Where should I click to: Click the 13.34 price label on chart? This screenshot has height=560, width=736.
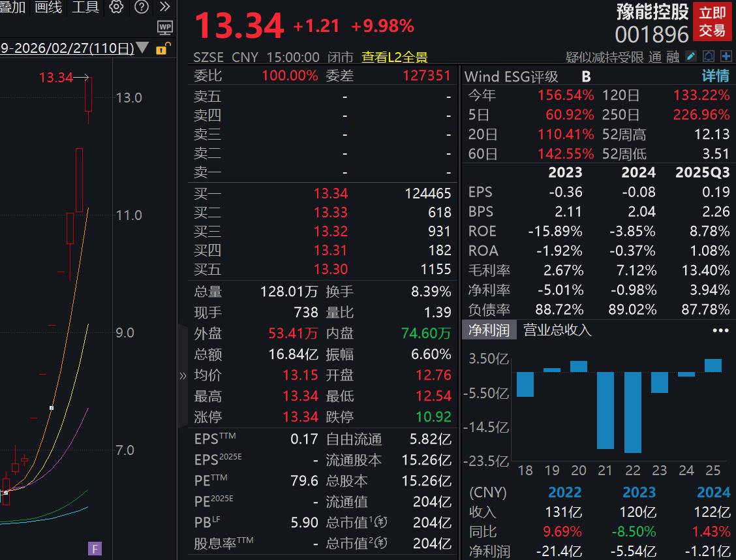pyautogui.click(x=56, y=78)
